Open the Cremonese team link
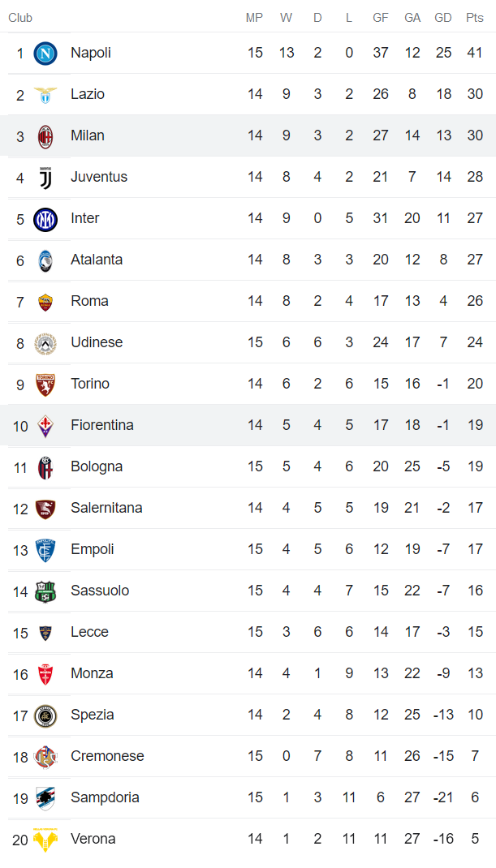 click(x=107, y=756)
